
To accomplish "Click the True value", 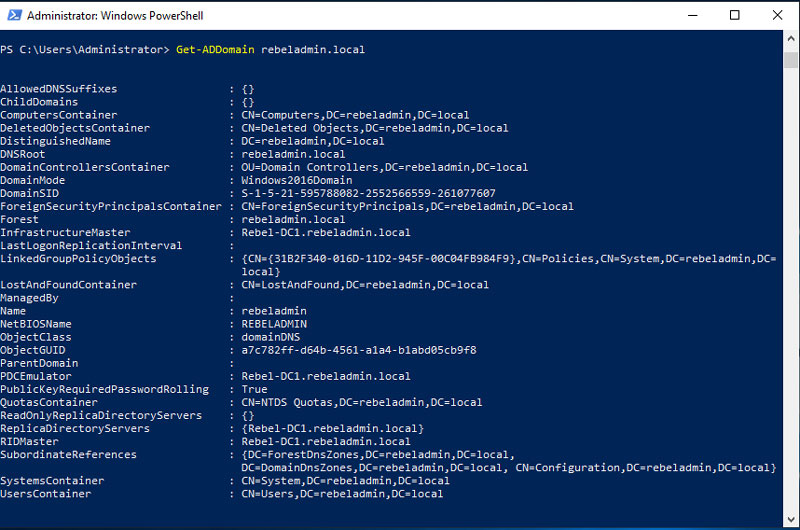I will click(254, 389).
